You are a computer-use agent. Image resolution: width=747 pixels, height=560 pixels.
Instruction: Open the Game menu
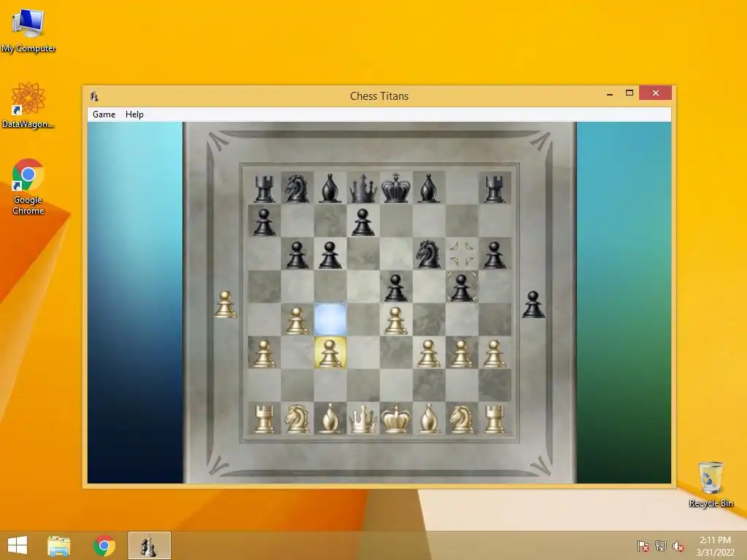point(104,114)
